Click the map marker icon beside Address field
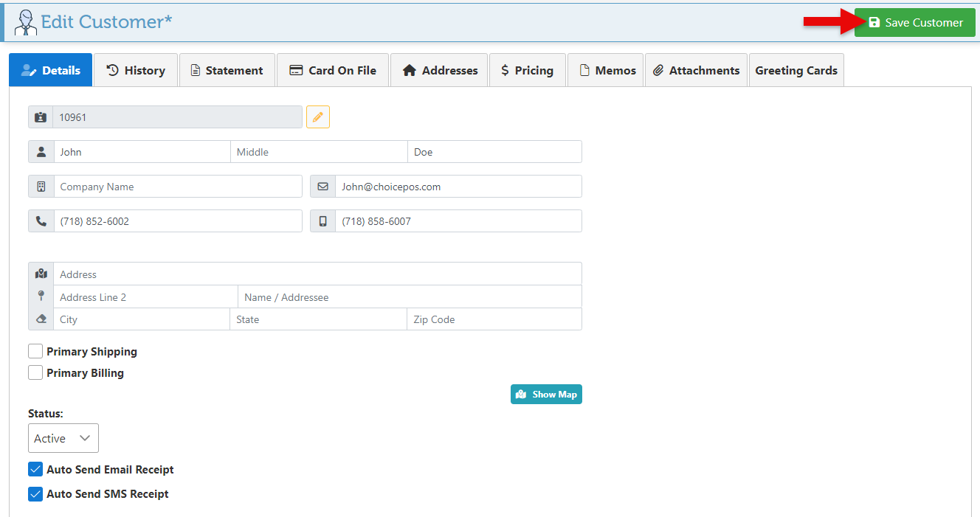980x517 pixels. pos(41,274)
